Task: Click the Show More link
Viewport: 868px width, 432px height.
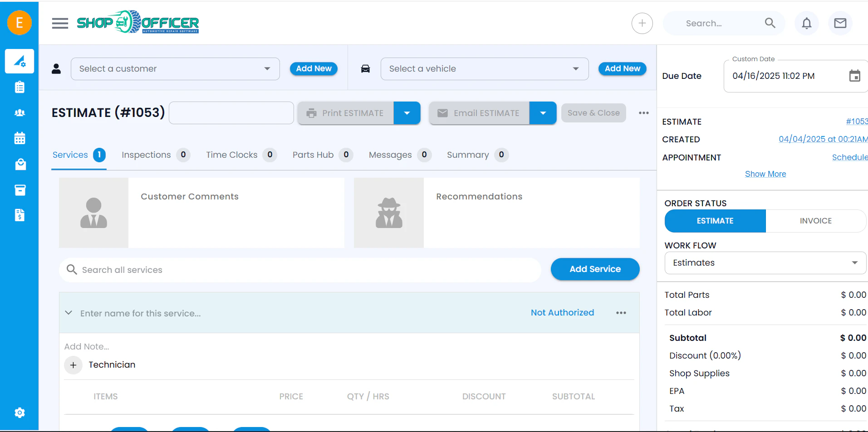Action: tap(765, 174)
